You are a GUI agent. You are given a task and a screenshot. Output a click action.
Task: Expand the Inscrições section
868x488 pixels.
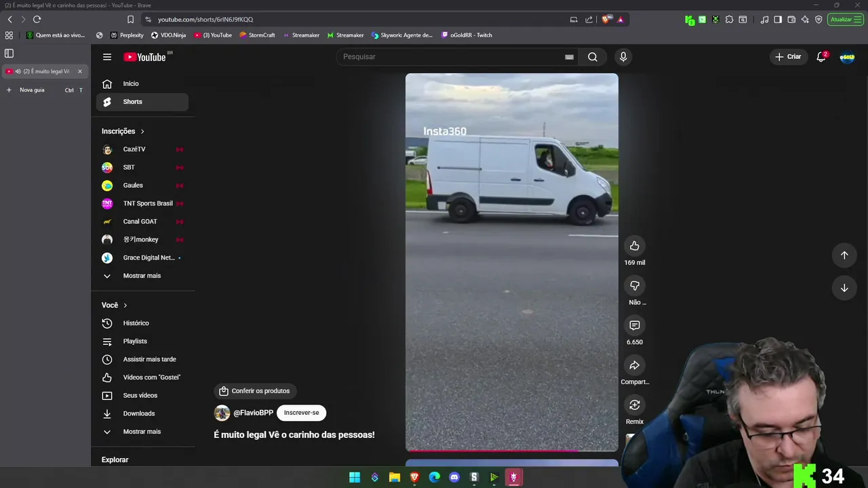coord(123,131)
